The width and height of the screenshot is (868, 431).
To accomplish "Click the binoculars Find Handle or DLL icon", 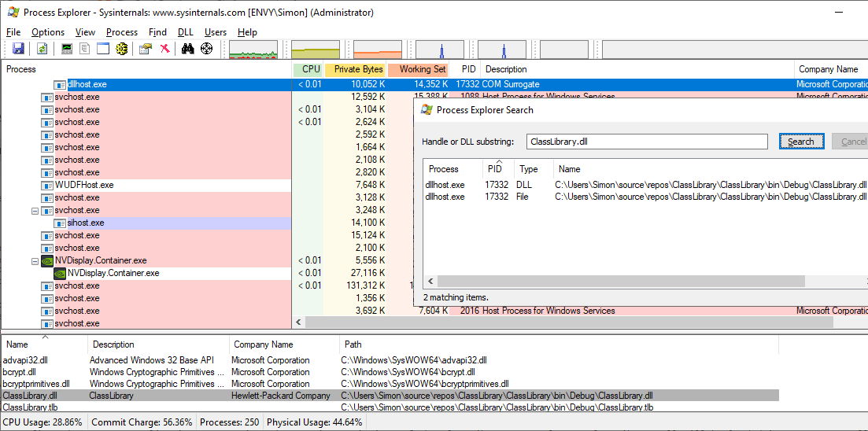I will tap(187, 49).
